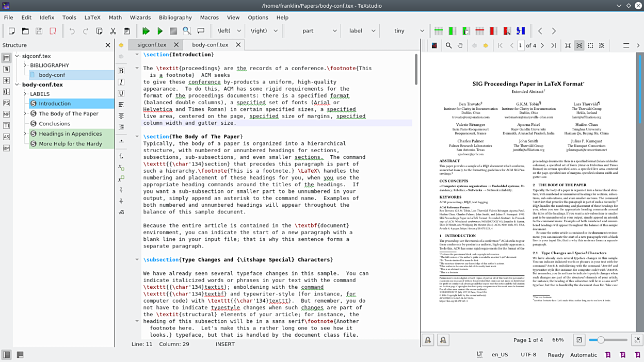Viewport: 644px width, 362px height.
Task: Toggle Italic formatting in the editor sidebar
Action: (121, 82)
